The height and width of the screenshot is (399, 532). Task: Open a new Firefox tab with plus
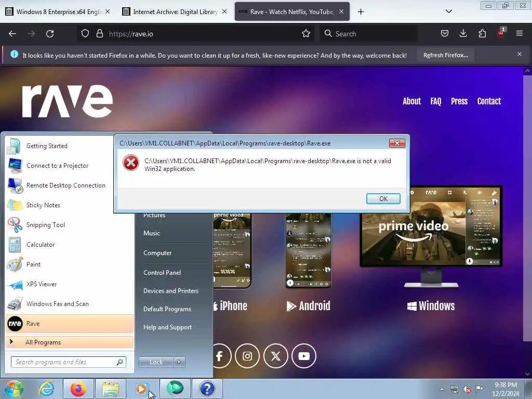(x=361, y=12)
